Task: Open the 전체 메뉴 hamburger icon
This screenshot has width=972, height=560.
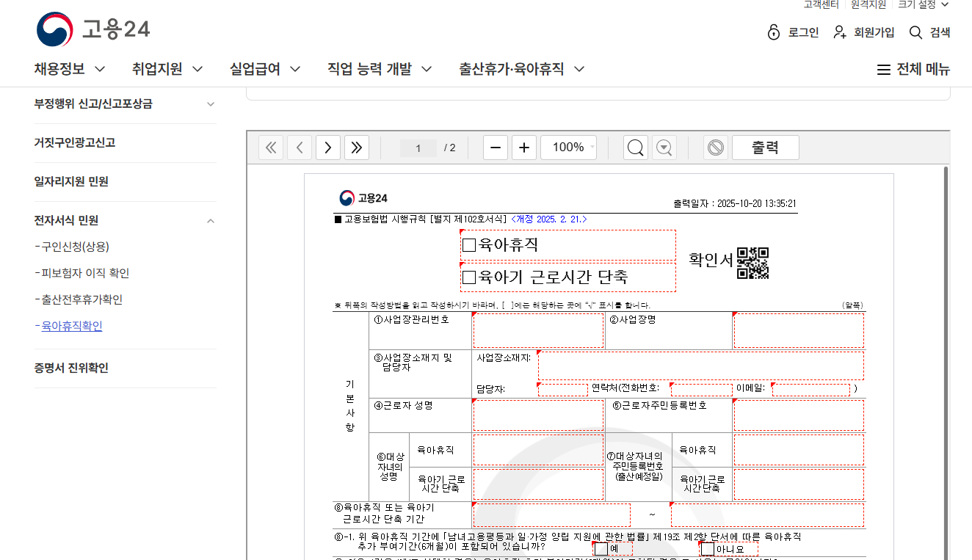Action: [884, 70]
